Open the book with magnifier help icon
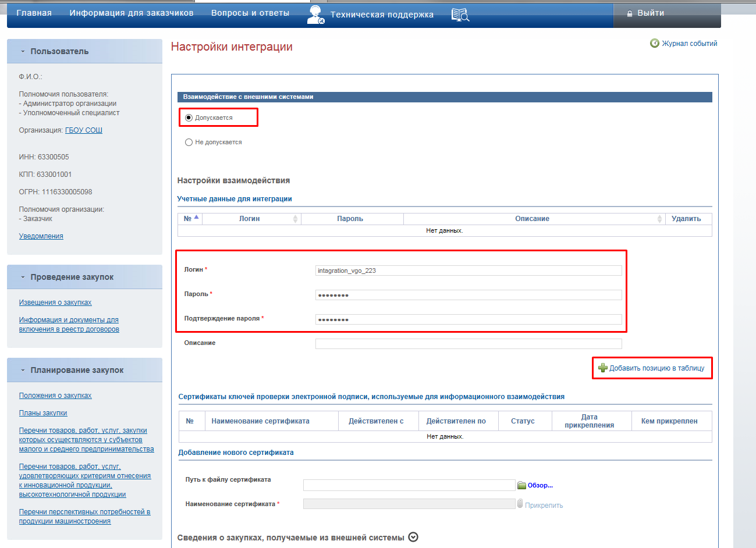Viewport: 756px width, 548px height. pyautogui.click(x=460, y=15)
